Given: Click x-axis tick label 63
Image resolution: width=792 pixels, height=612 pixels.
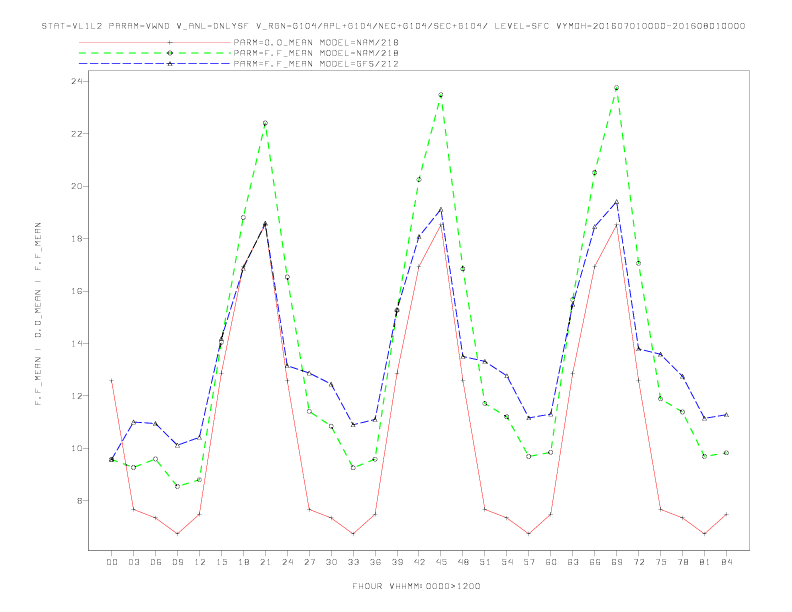Looking at the screenshot, I should click(x=573, y=562).
